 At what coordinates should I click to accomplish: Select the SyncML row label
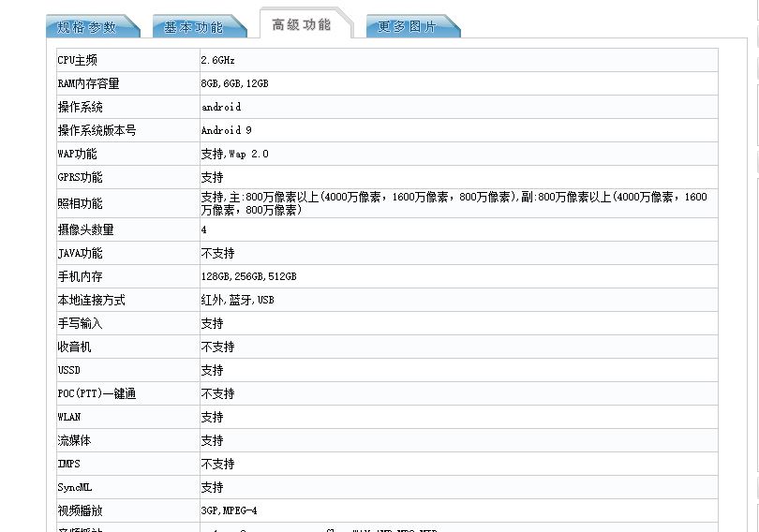74,487
